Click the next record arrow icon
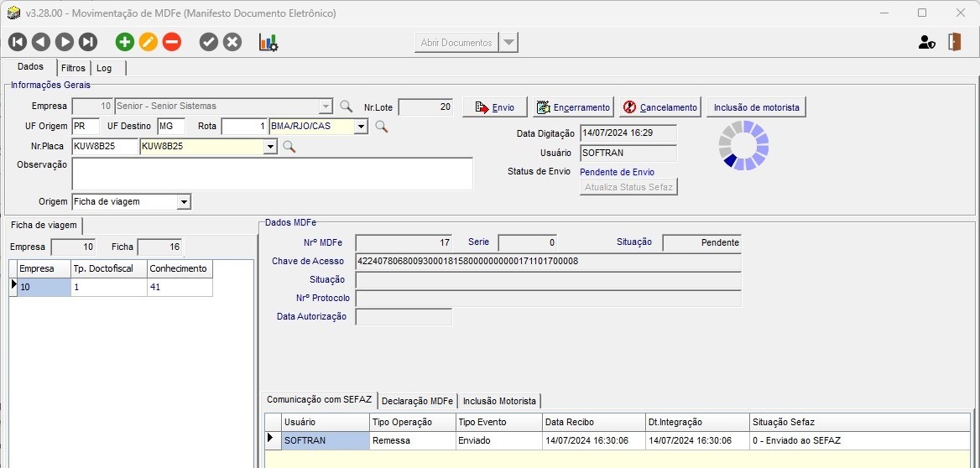Screen dimensions: 980x468 [65, 42]
